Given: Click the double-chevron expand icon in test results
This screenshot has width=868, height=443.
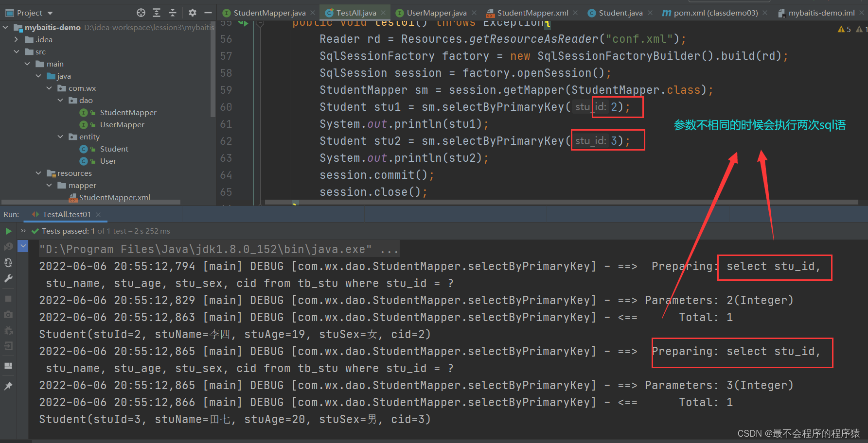Looking at the screenshot, I should click(x=23, y=231).
